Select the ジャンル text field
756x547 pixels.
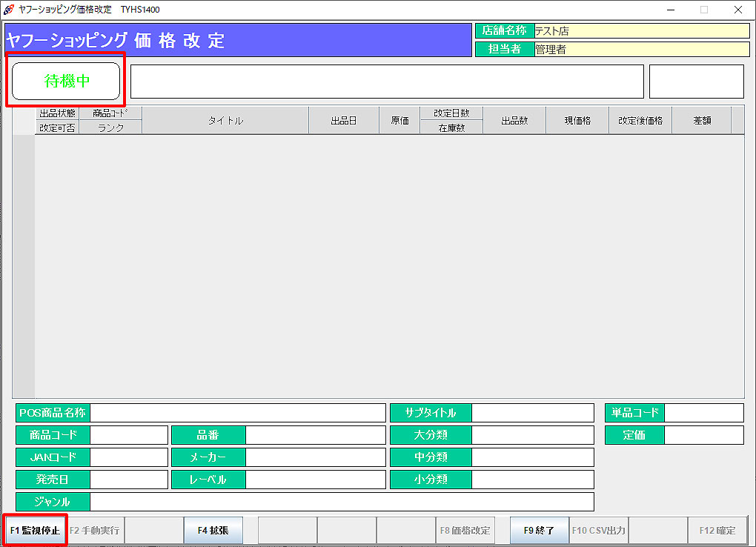[x=341, y=502]
